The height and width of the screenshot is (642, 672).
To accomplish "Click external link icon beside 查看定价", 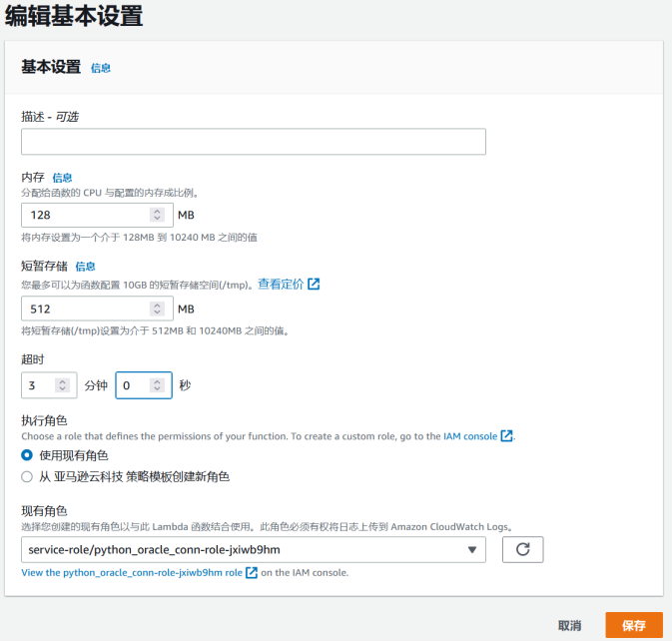I will [314, 285].
